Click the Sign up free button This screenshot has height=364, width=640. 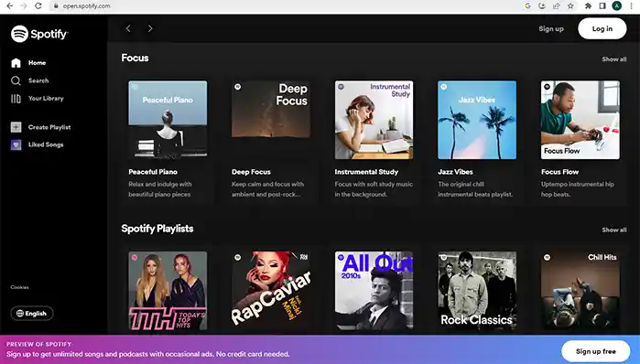point(595,351)
